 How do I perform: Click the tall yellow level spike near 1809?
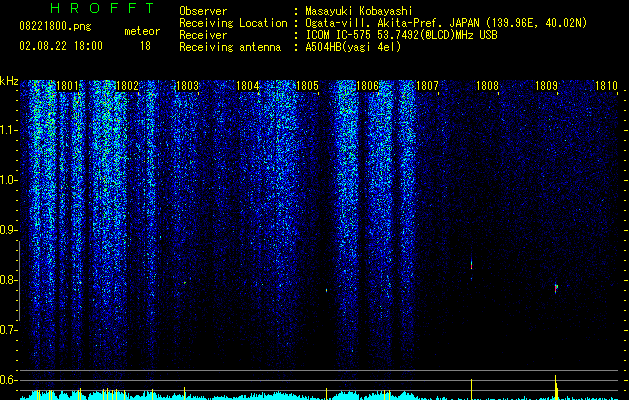pos(556,387)
